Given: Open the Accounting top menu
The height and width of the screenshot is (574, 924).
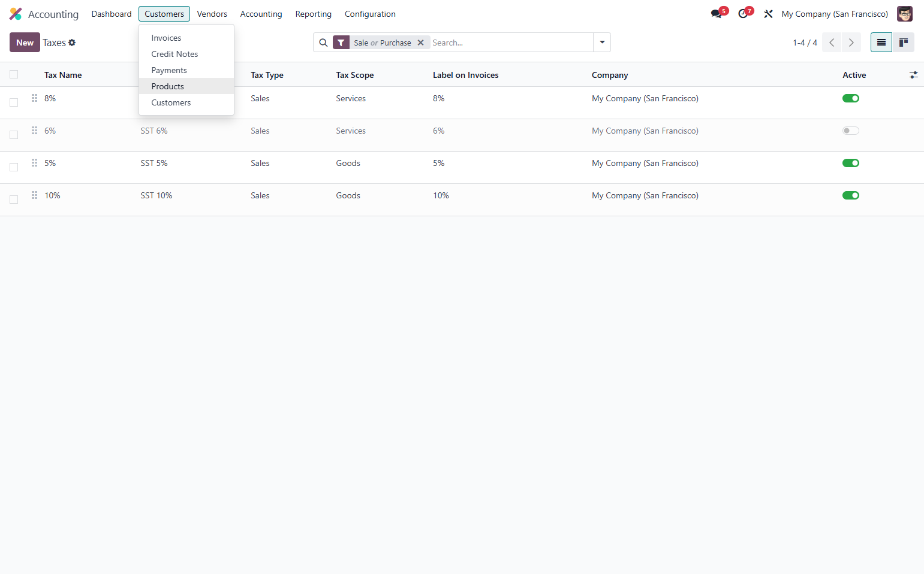Looking at the screenshot, I should (x=261, y=14).
